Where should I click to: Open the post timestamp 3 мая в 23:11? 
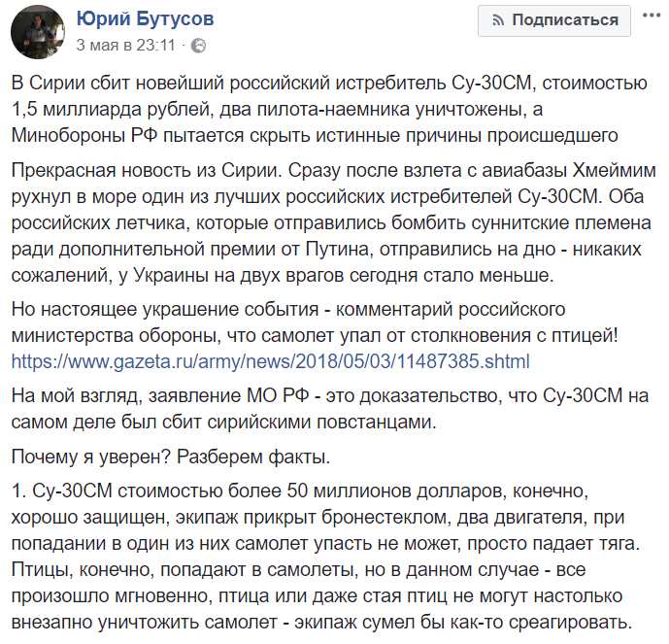pyautogui.click(x=126, y=45)
